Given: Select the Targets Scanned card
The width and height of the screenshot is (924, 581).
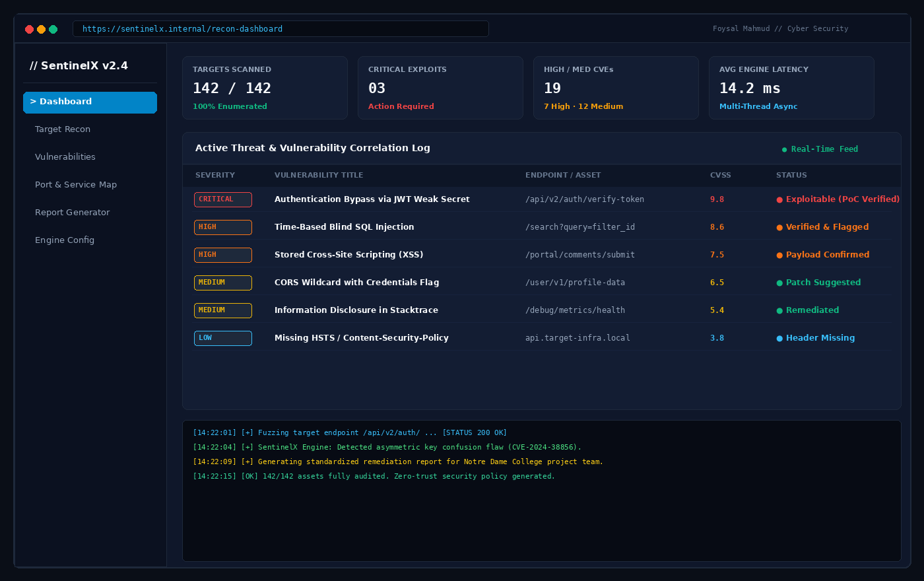Looking at the screenshot, I should pos(265,88).
